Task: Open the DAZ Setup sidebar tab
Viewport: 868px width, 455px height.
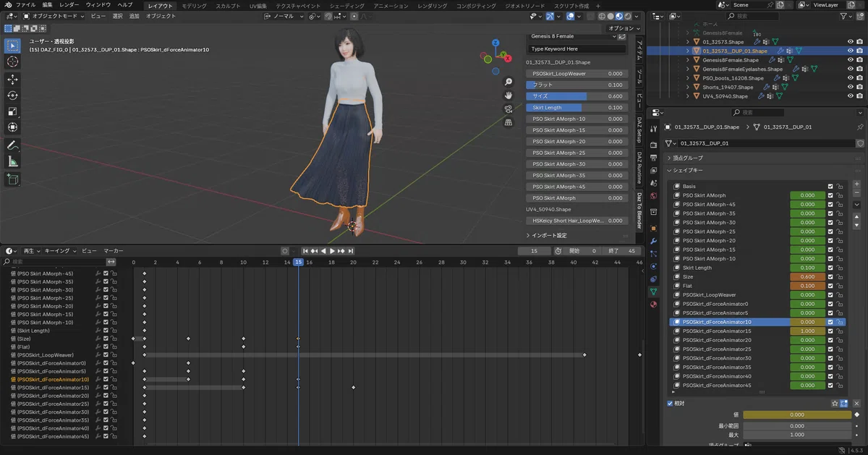Action: (x=639, y=129)
